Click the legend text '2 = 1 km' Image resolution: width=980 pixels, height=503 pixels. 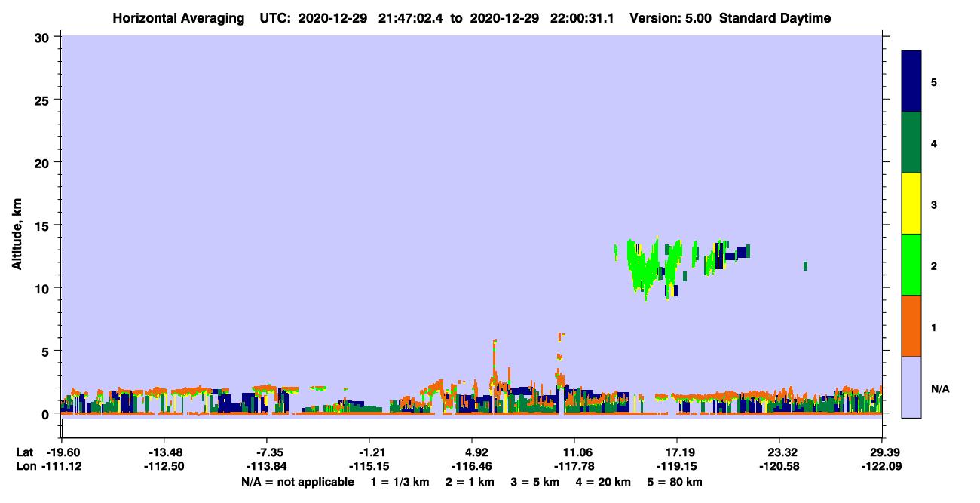(x=470, y=482)
